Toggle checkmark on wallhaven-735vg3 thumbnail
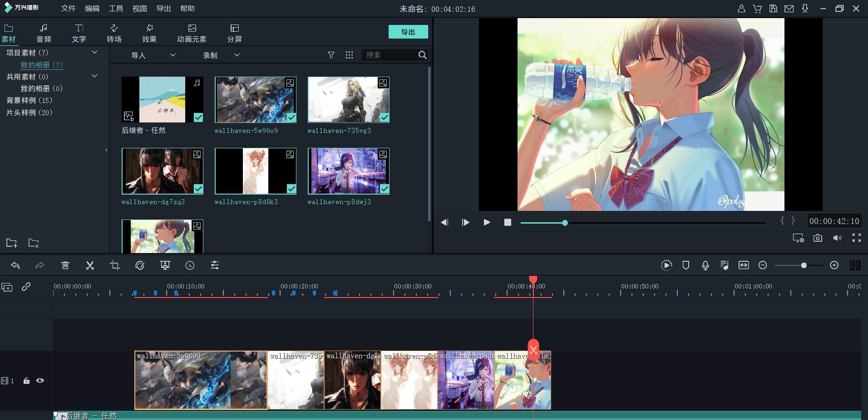 (x=385, y=117)
